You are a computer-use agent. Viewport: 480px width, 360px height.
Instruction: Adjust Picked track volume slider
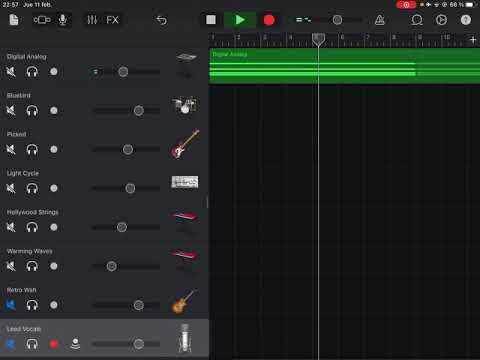[128, 149]
